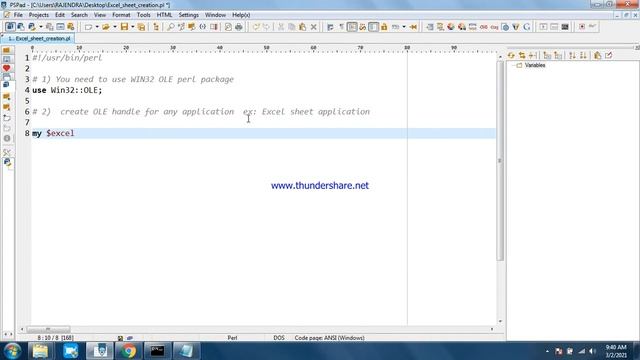Click the color palette icon in toolbar
Screen dimensions: 640x360
tap(451, 27)
